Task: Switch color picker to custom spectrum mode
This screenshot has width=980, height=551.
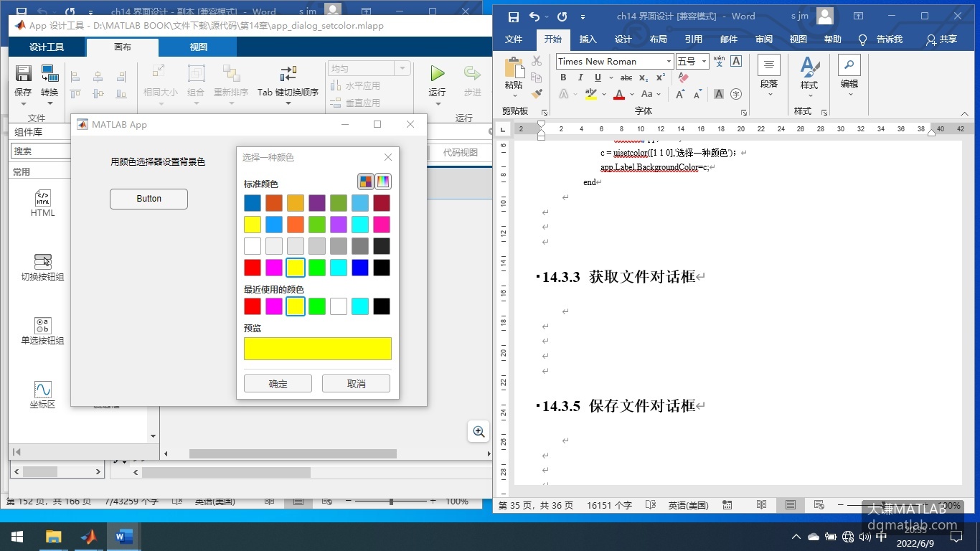Action: tap(384, 182)
